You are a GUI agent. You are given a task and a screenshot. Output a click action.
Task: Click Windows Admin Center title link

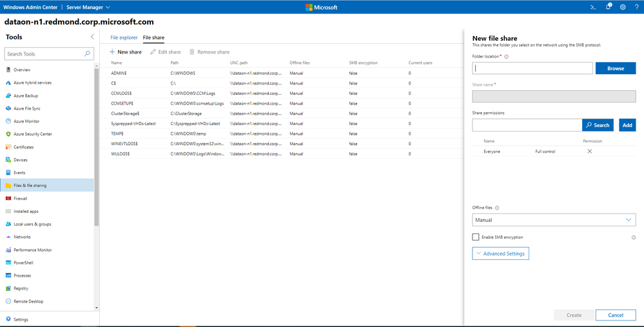click(x=30, y=7)
